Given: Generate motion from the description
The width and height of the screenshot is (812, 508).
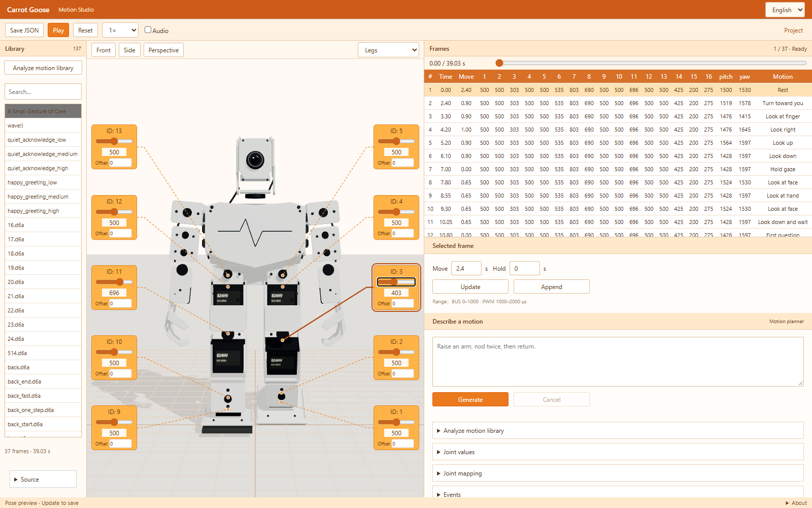Looking at the screenshot, I should pos(470,399).
